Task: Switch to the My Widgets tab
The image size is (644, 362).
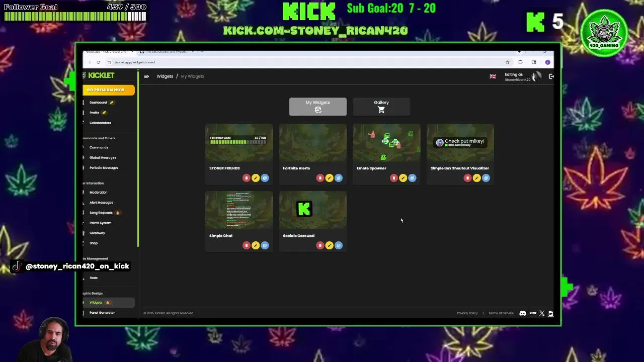Action: tap(318, 107)
